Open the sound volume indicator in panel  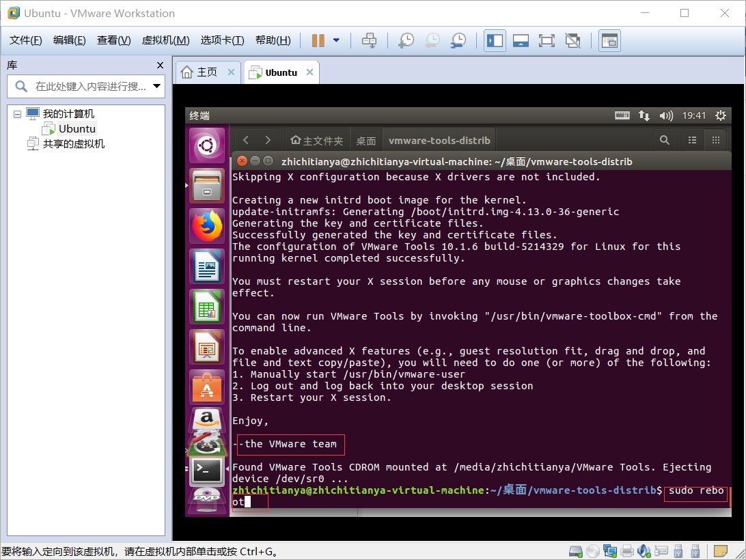(x=666, y=115)
